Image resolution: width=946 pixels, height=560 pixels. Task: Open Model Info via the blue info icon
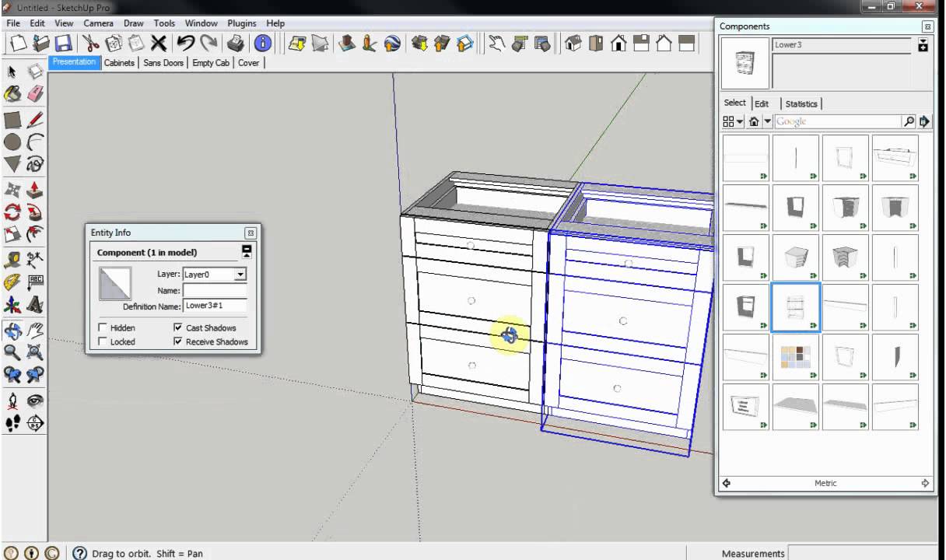pyautogui.click(x=262, y=43)
